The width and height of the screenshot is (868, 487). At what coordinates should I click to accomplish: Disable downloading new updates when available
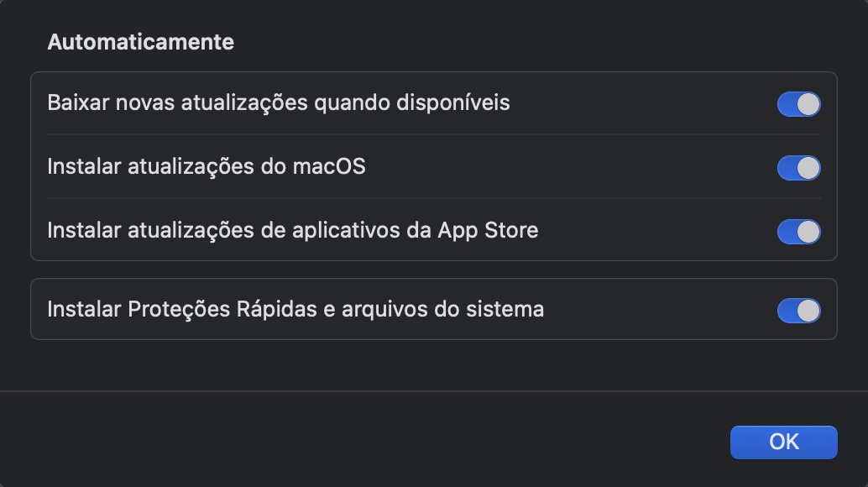[x=798, y=103]
